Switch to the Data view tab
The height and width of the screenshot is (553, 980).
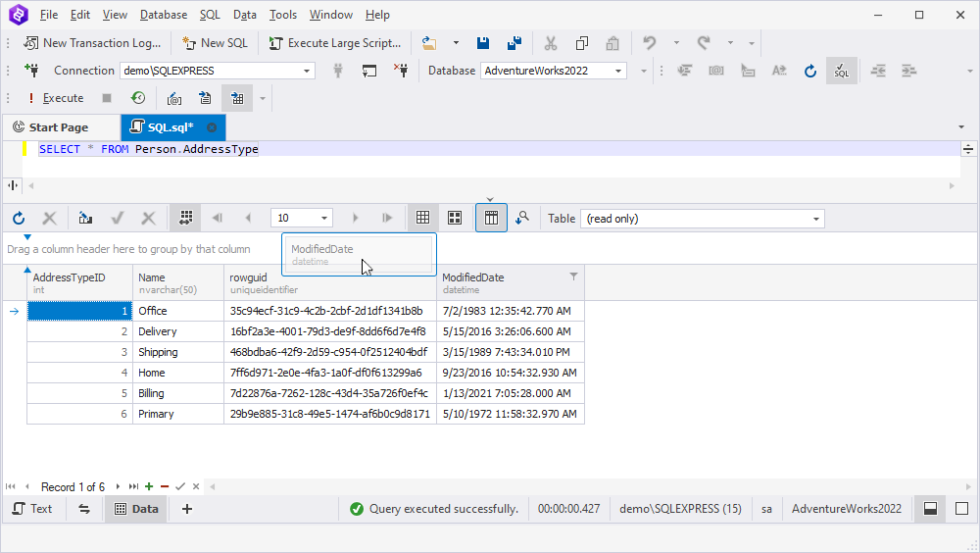(136, 509)
